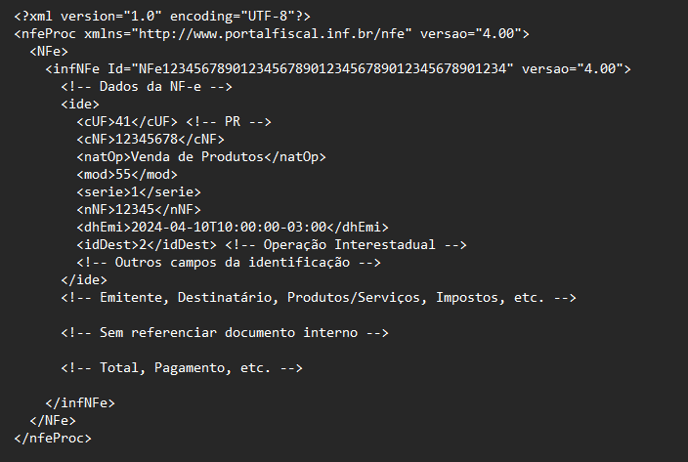
Task: Click the dhEmi timestamp value
Action: point(229,227)
